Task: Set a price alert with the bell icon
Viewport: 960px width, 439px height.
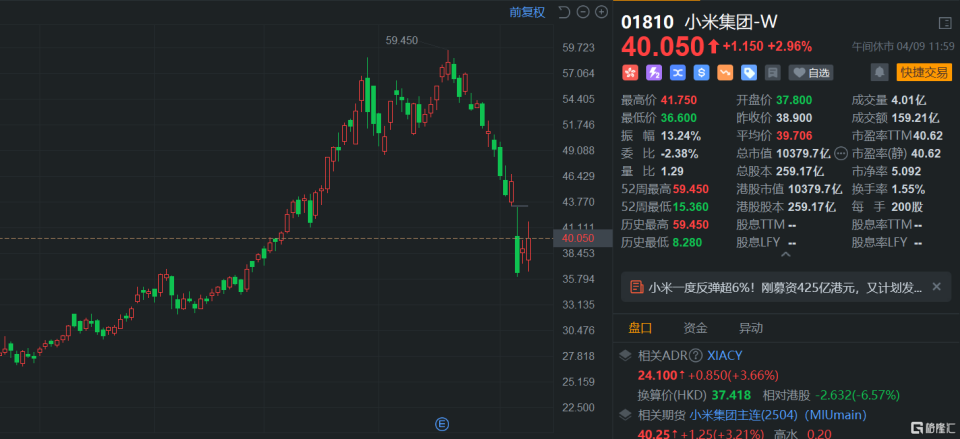Action: [x=880, y=72]
